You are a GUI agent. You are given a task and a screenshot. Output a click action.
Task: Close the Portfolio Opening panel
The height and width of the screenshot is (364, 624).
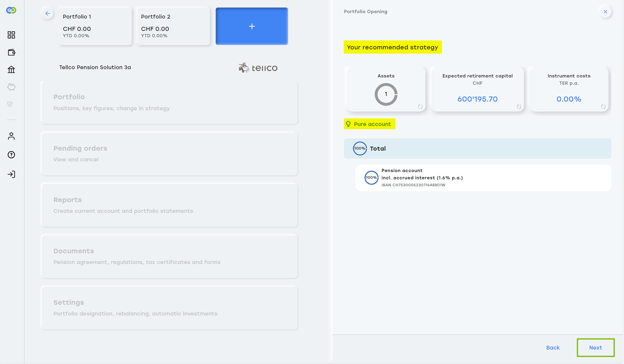coord(605,12)
